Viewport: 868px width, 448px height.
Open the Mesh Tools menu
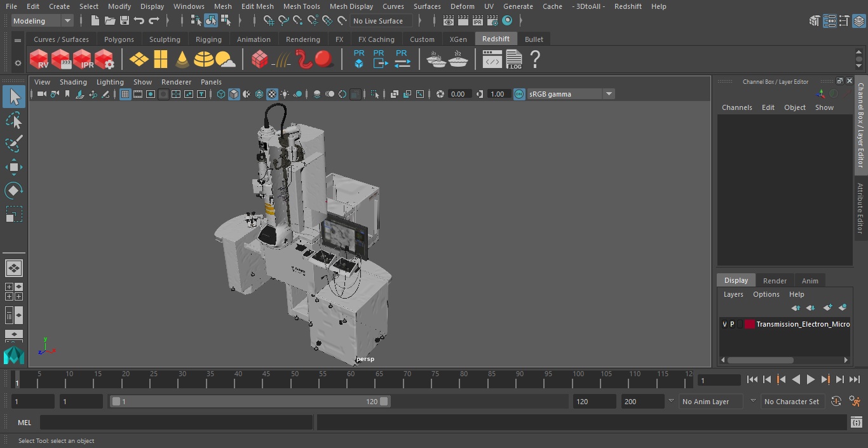(x=301, y=6)
